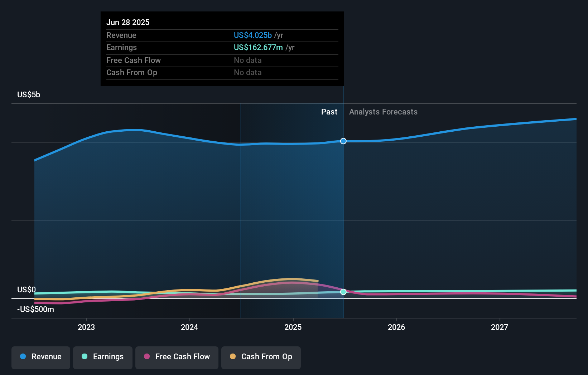The image size is (588, 375).
Task: Click the US$0 y-axis label
Action: pyautogui.click(x=26, y=289)
